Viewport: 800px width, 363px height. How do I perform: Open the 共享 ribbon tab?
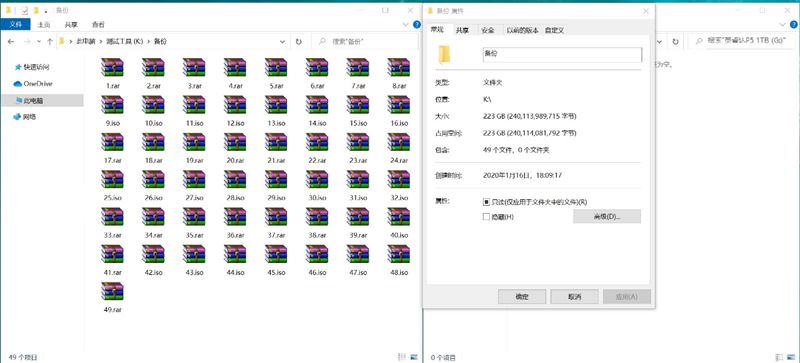coord(71,25)
